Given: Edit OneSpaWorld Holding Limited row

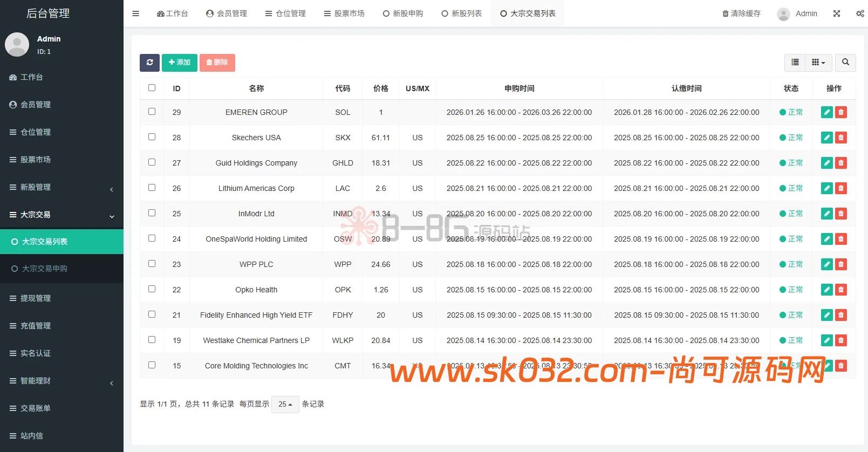Looking at the screenshot, I should (x=827, y=239).
